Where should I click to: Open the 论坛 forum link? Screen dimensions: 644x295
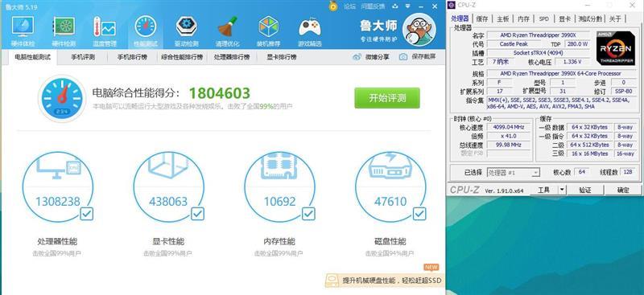click(x=349, y=6)
